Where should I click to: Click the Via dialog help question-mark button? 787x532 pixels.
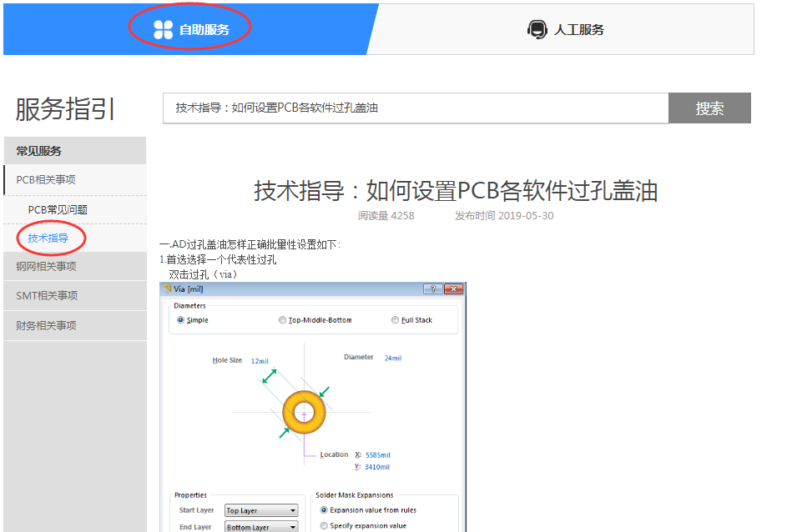click(x=432, y=289)
